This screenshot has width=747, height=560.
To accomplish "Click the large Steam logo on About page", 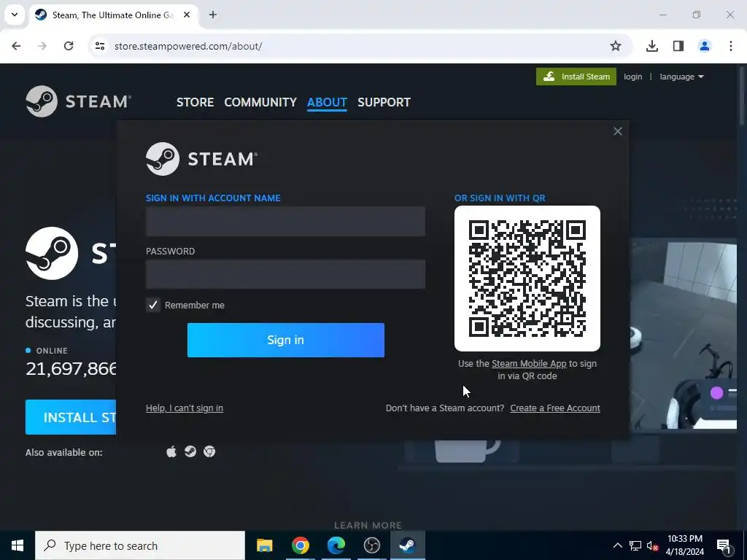I will 52,253.
